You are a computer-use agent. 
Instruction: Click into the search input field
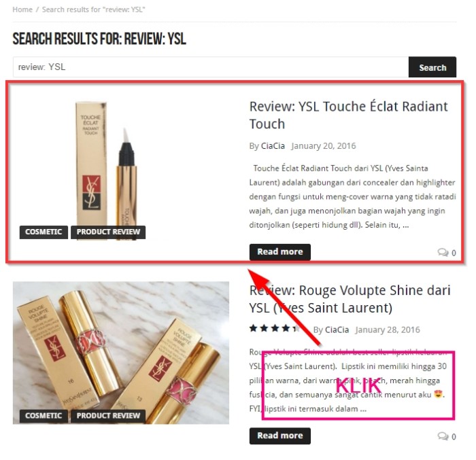(211, 67)
